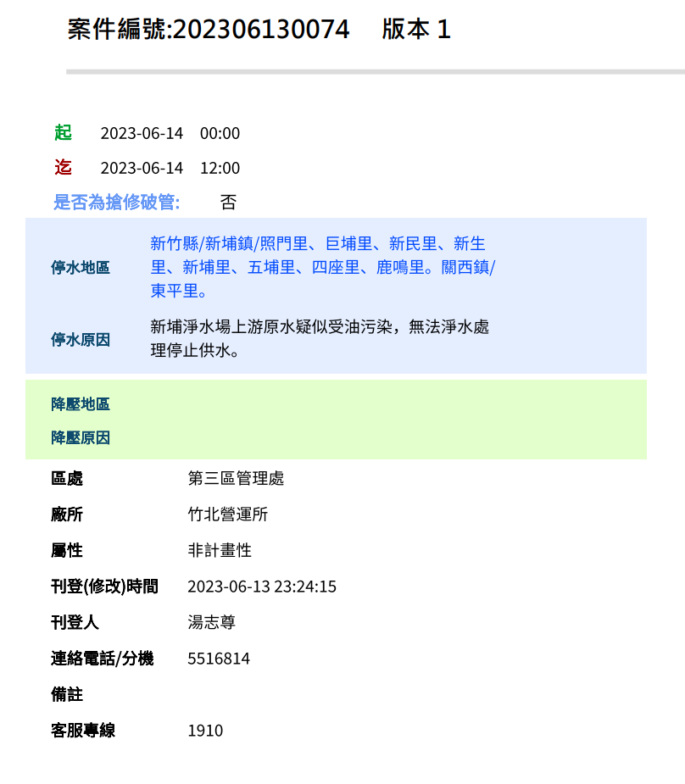Click the red 迄 end label
This screenshot has width=685, height=784.
pos(63,167)
